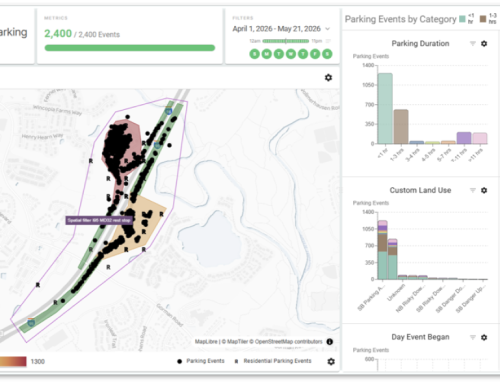Click the 2,400 events metric value
The height and width of the screenshot is (383, 500).
[x=58, y=34]
